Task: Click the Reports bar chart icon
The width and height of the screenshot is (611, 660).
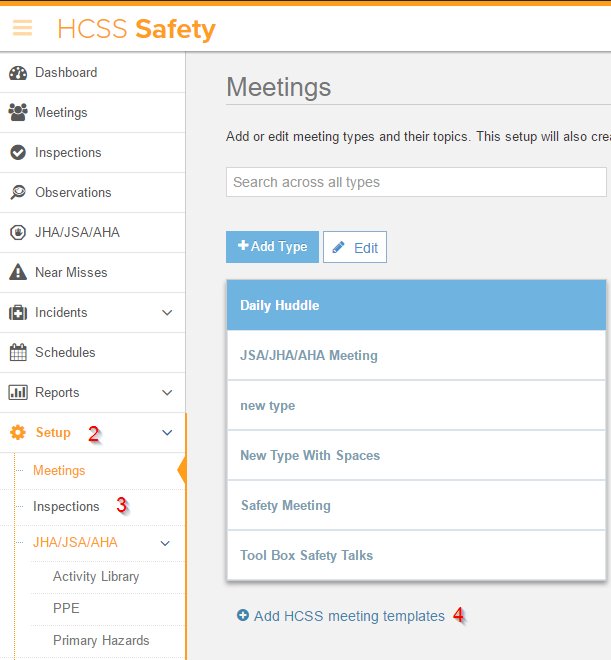Action: coord(18,393)
